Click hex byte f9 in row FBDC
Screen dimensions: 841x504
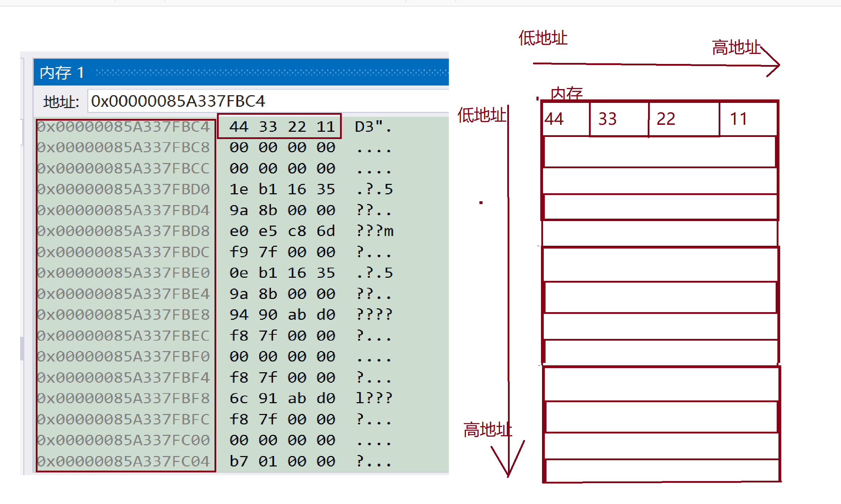(239, 252)
